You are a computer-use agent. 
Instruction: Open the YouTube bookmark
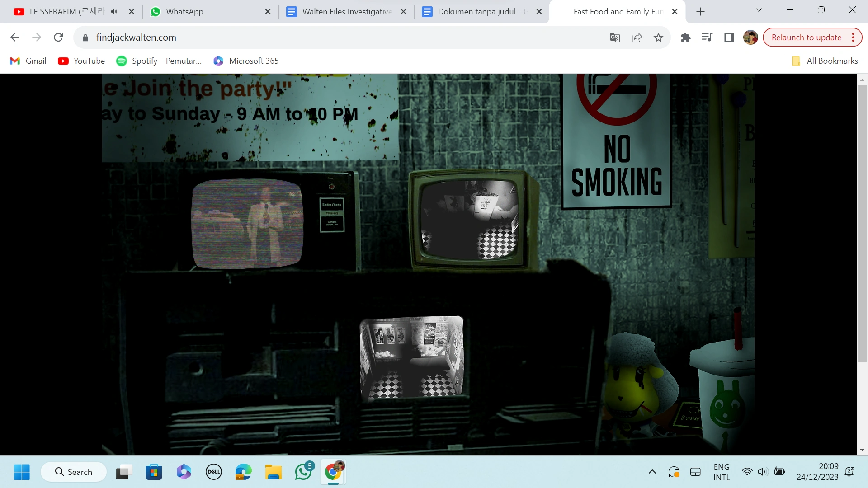click(x=81, y=61)
